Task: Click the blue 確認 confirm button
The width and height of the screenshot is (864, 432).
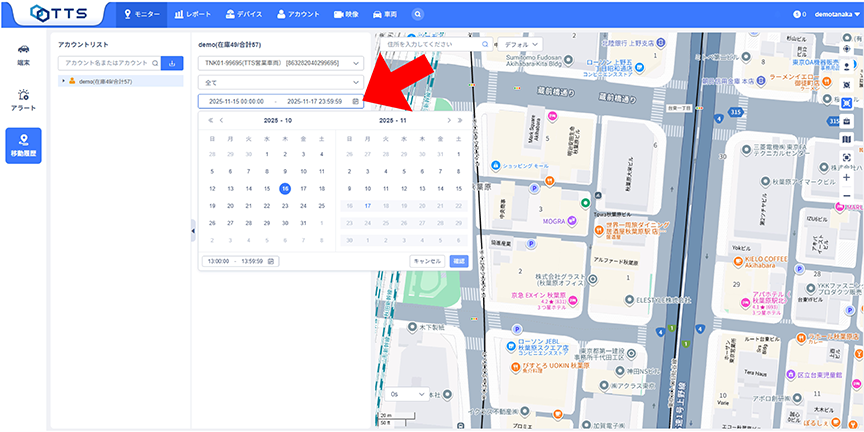Action: point(458,261)
